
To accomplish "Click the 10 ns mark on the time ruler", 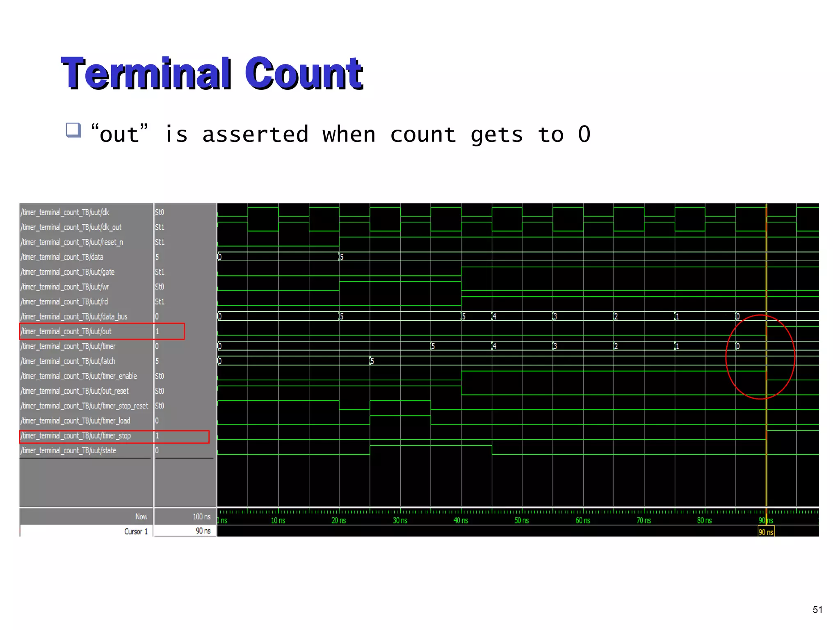I will [278, 520].
